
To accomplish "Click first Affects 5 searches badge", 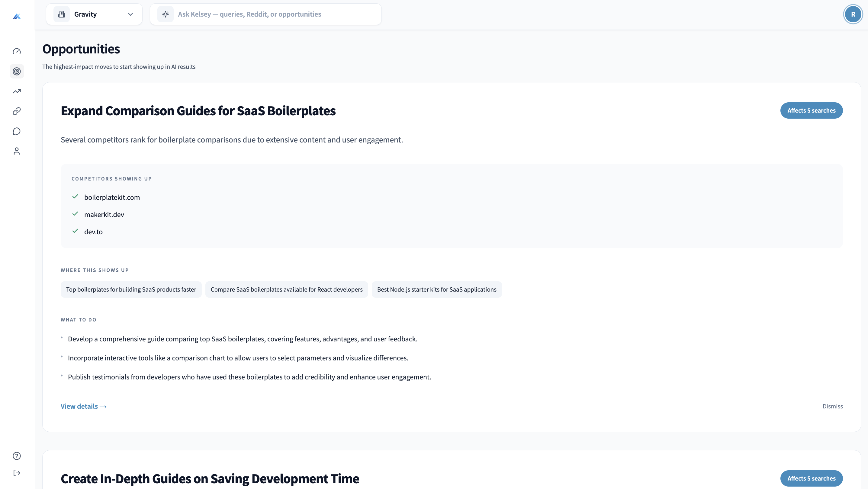I will pos(811,110).
